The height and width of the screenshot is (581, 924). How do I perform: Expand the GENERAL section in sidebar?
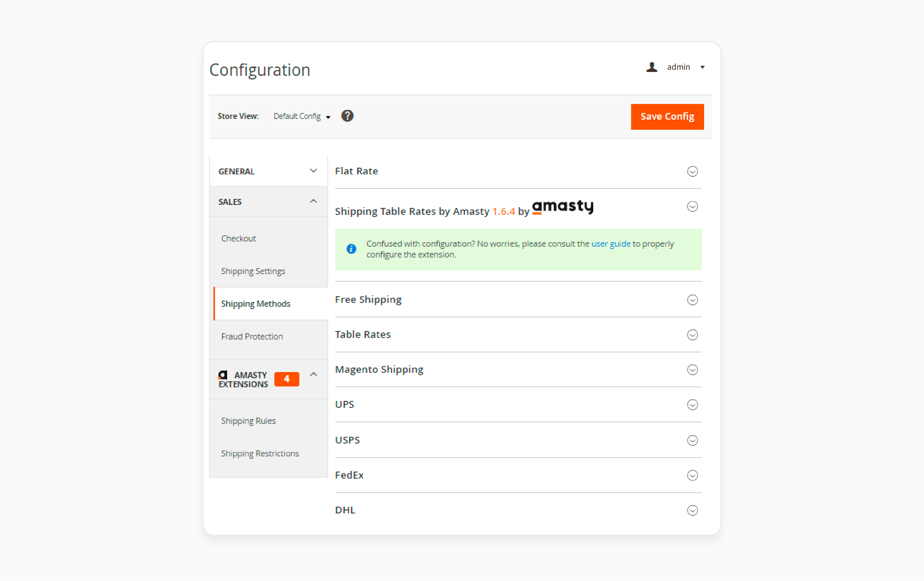tap(267, 171)
